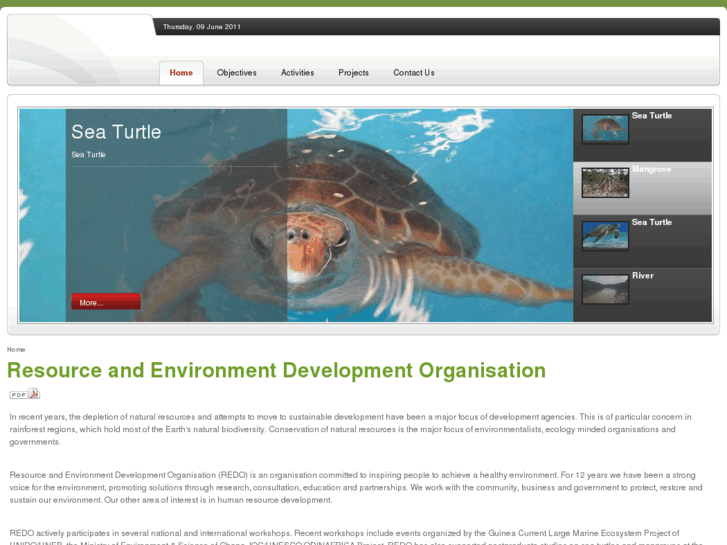Click paragraph starting 'REDO actively participates'

coord(356,537)
